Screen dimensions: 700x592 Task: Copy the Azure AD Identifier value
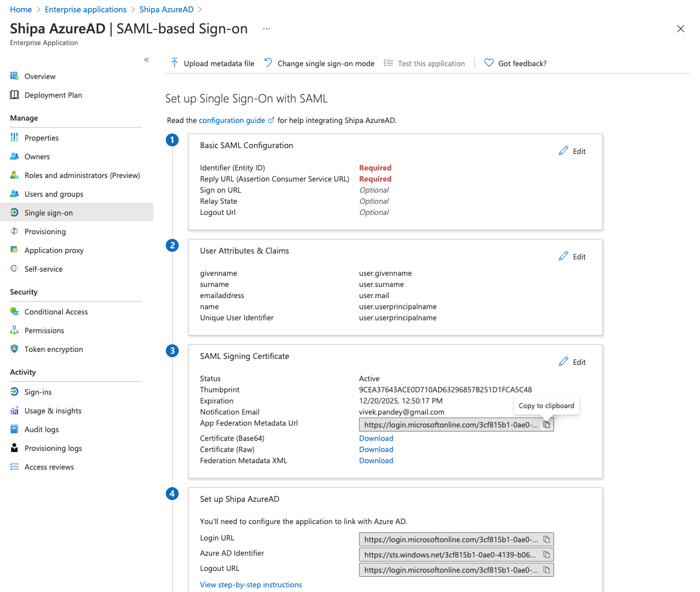coord(547,555)
